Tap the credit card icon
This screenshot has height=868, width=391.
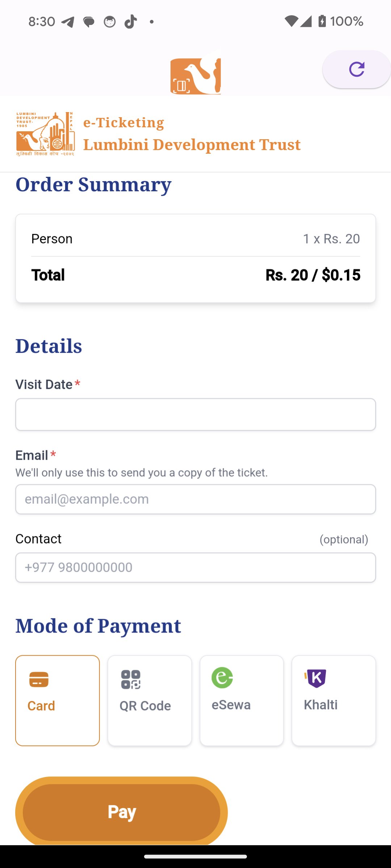pos(39,680)
